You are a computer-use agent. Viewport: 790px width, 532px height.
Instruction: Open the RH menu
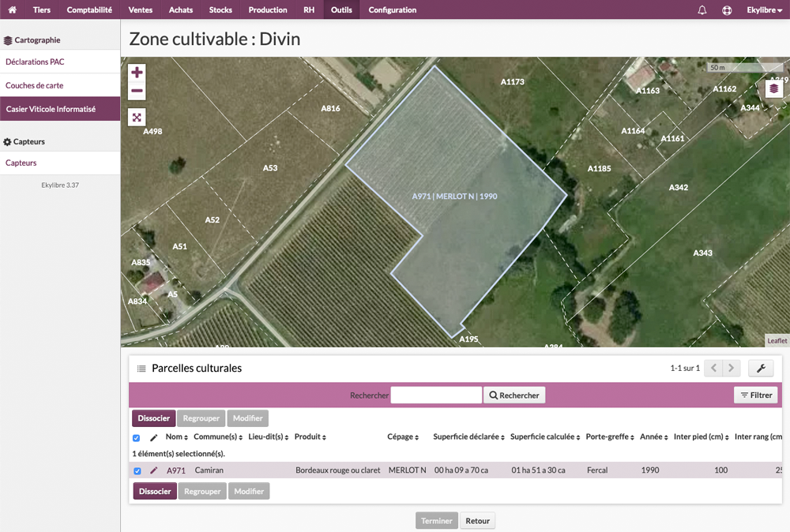coord(309,9)
